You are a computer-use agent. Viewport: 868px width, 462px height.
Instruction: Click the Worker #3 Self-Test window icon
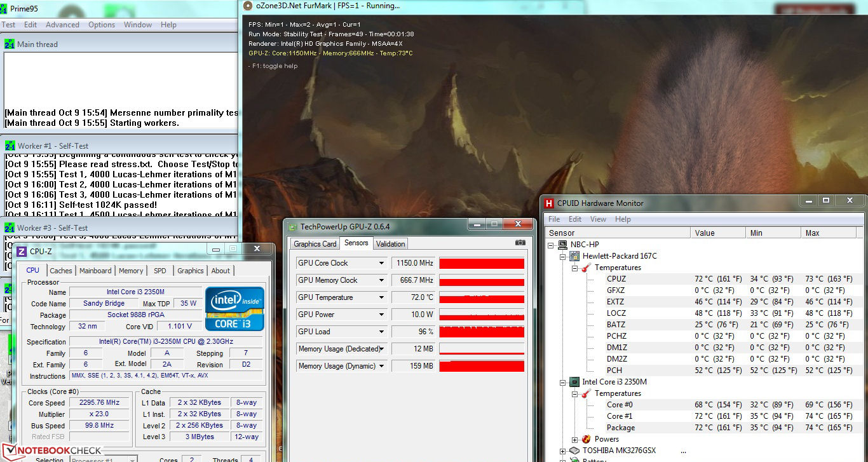(x=10, y=228)
